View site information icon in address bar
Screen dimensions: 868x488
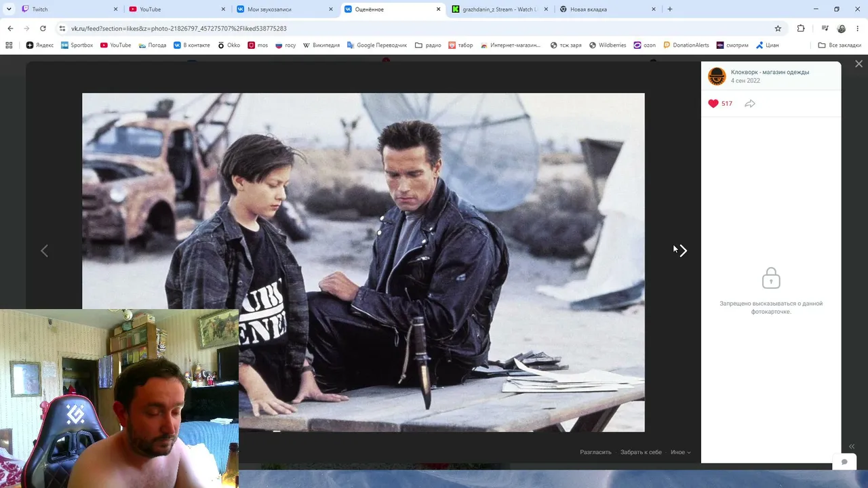pos(62,28)
